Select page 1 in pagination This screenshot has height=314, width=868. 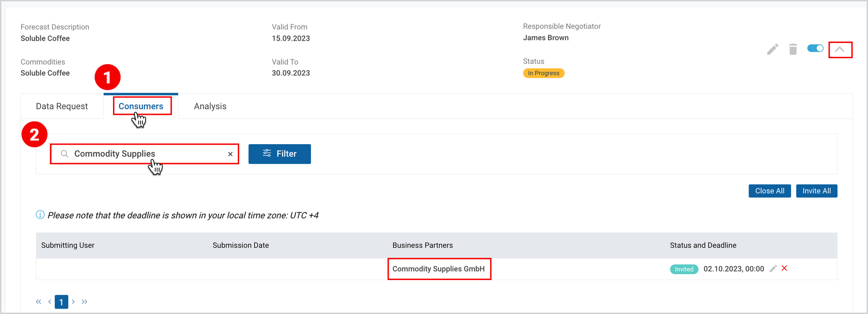click(61, 302)
